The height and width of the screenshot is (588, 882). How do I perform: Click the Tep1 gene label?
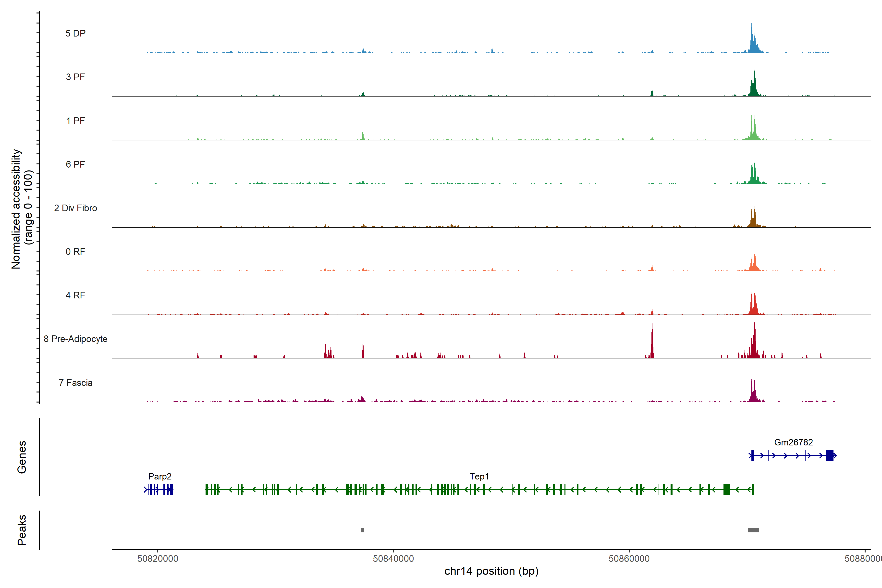pyautogui.click(x=479, y=477)
